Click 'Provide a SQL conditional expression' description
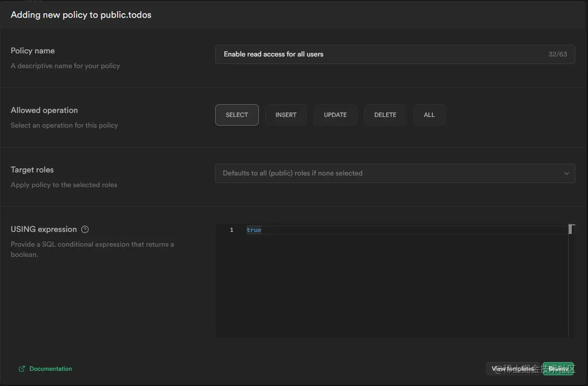 click(92, 249)
